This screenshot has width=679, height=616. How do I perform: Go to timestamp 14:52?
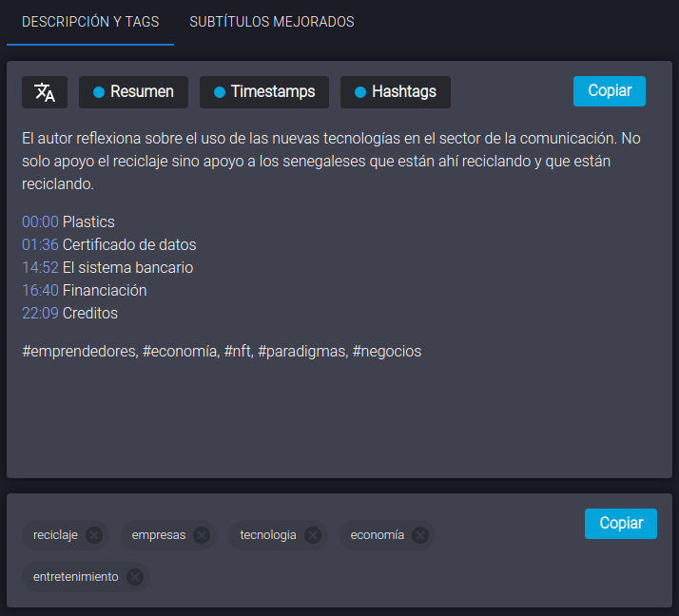(40, 268)
